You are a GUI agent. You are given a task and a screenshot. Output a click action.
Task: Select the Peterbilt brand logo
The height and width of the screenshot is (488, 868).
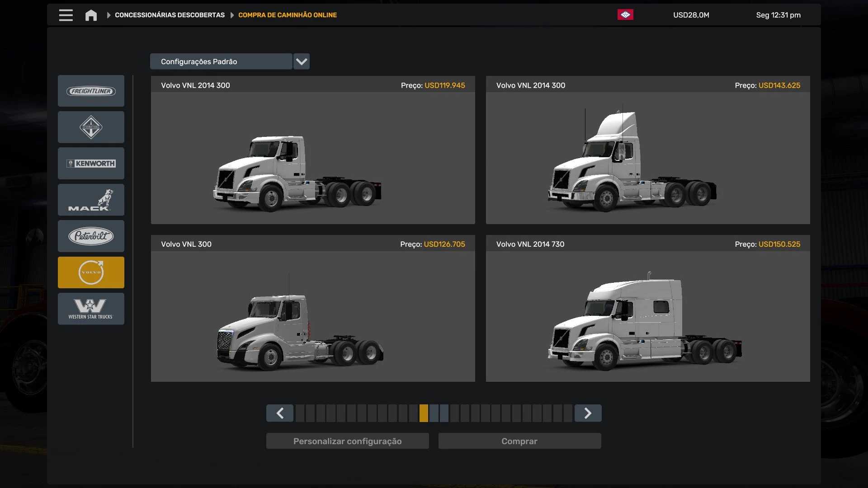pos(91,236)
